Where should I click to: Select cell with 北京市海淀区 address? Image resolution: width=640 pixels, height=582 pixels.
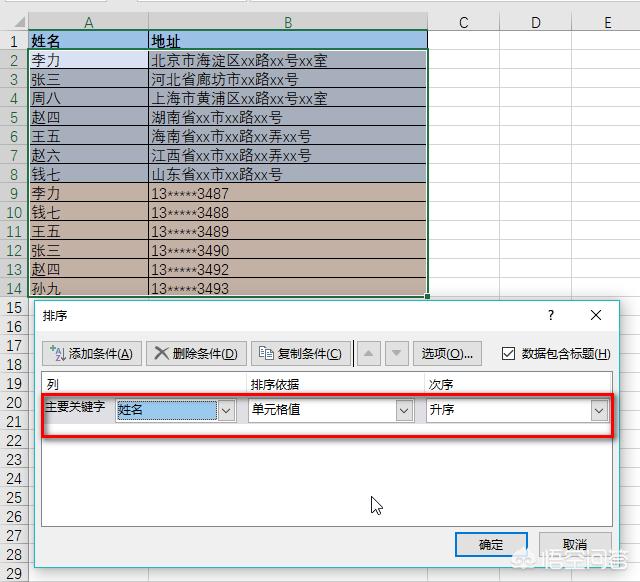coord(288,60)
